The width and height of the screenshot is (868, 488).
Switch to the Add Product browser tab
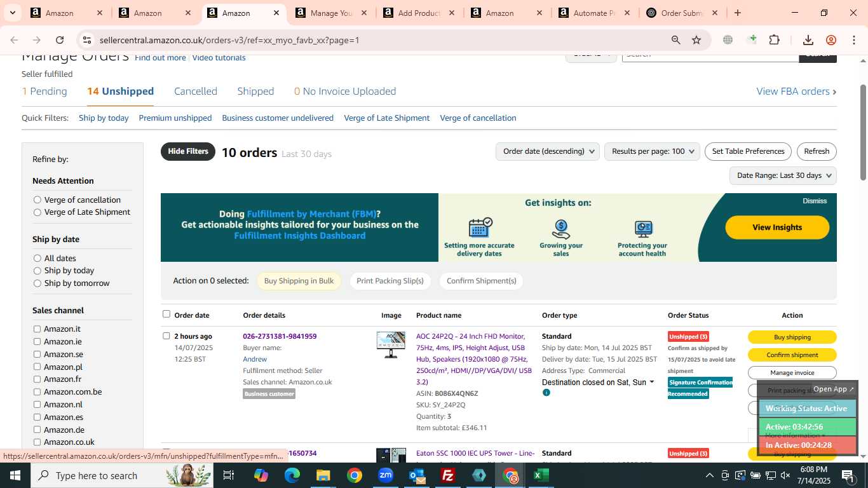pyautogui.click(x=418, y=13)
